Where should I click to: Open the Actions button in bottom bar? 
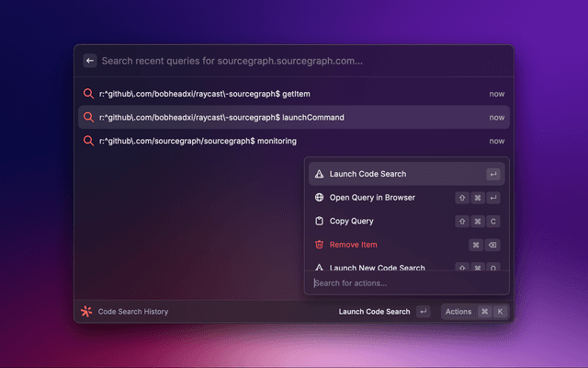[x=458, y=312]
